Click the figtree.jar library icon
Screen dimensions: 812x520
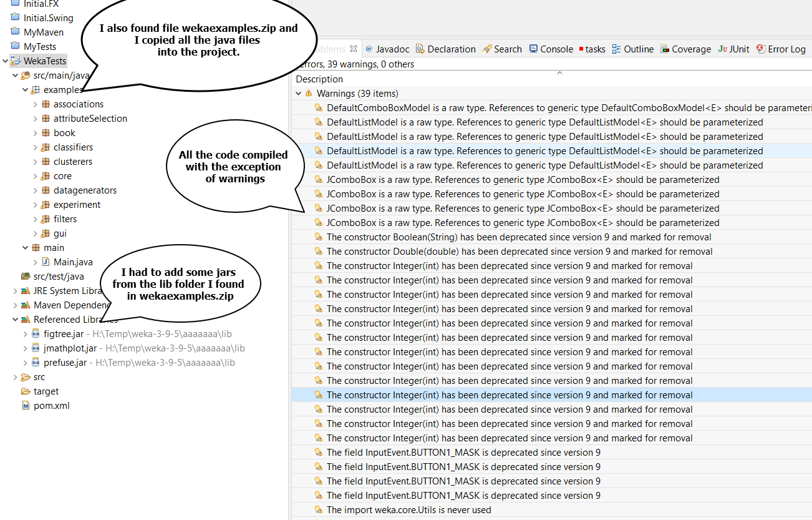(36, 334)
